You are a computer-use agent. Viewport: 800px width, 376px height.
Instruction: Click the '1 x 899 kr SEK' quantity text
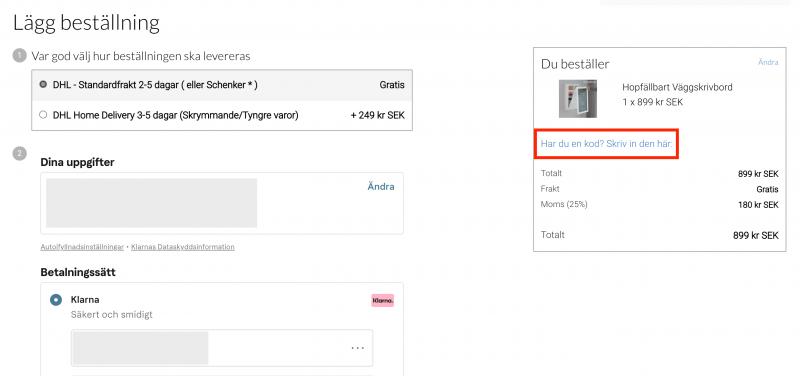pos(653,102)
